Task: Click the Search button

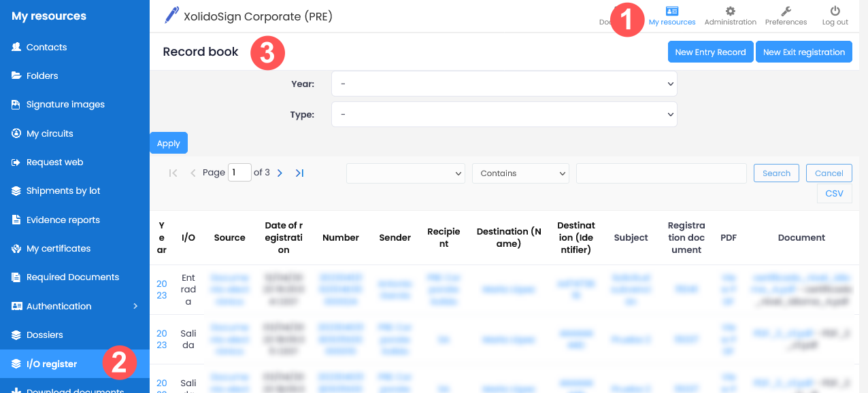Action: click(x=776, y=173)
